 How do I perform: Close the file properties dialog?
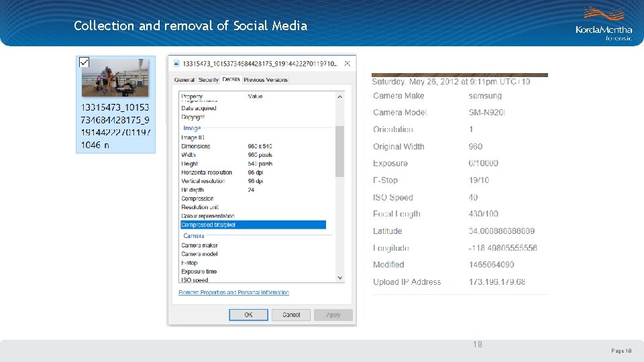pyautogui.click(x=347, y=63)
